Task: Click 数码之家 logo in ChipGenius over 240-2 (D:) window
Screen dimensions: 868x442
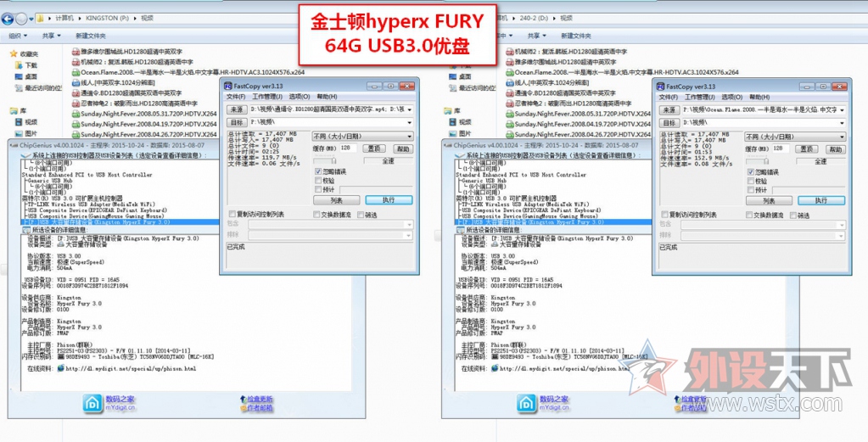Action: [x=526, y=403]
